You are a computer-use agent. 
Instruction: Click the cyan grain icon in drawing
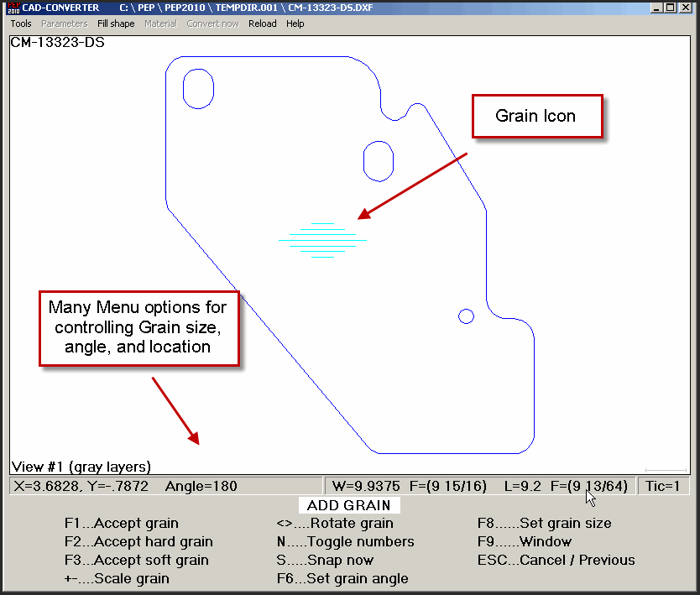[x=322, y=240]
